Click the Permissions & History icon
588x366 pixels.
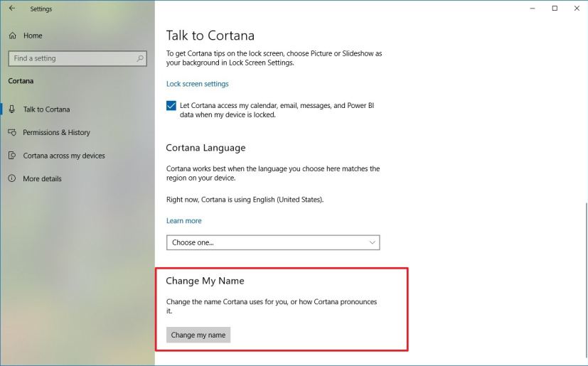(x=11, y=132)
